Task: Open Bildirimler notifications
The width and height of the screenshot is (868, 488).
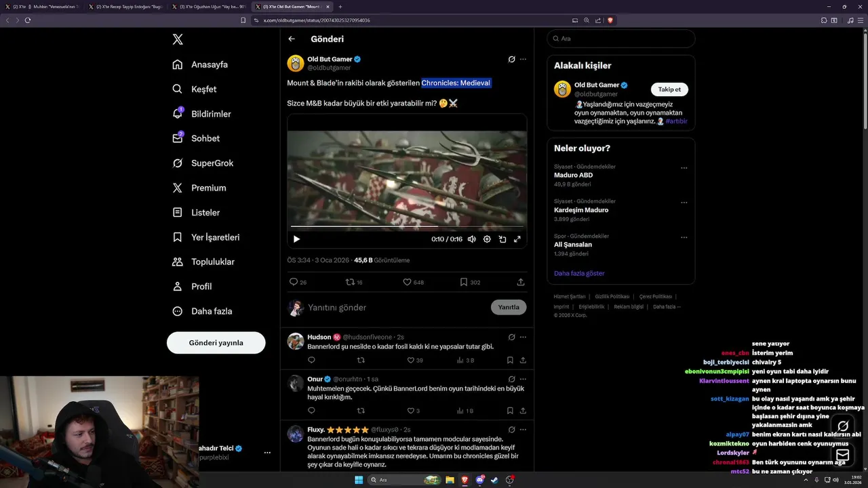Action: pyautogui.click(x=201, y=114)
